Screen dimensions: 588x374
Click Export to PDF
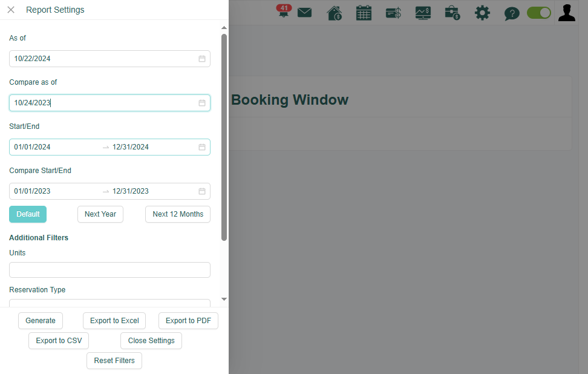click(188, 321)
